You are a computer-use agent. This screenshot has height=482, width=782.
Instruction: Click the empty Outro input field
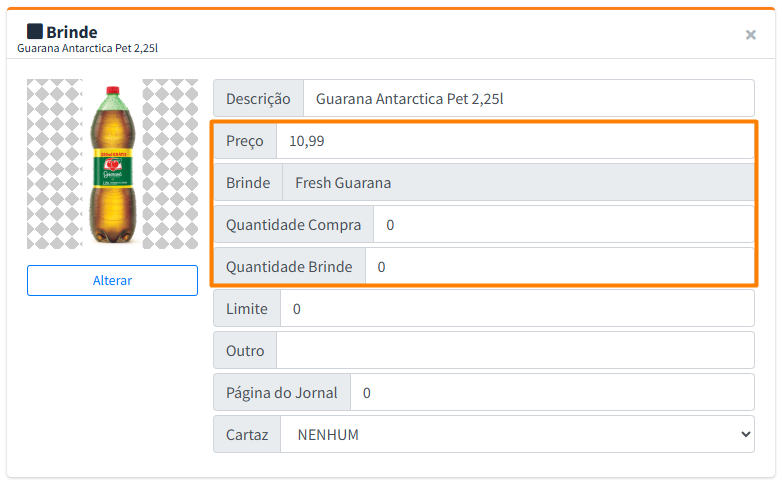pos(515,351)
